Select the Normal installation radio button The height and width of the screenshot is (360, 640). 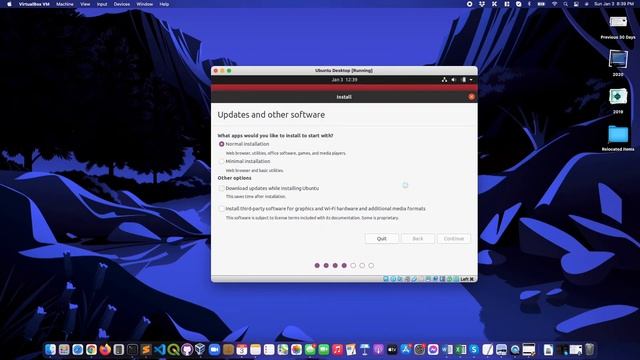[x=221, y=144]
